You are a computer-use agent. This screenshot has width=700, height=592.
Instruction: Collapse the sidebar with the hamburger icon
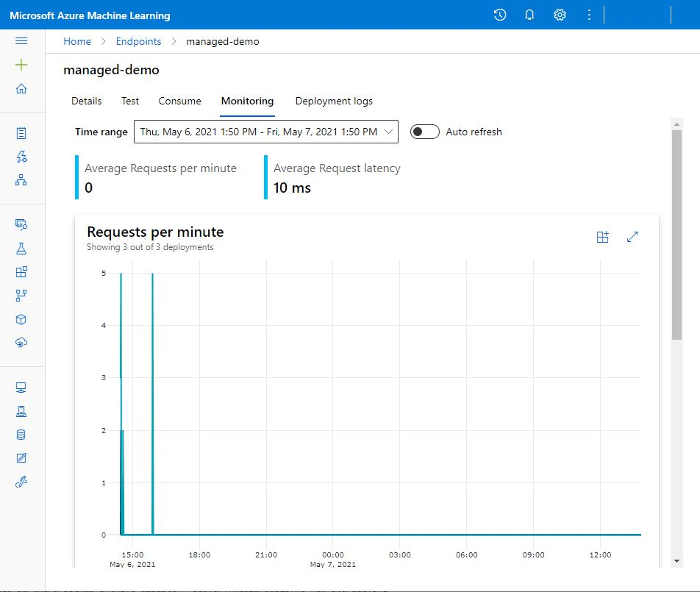(21, 40)
